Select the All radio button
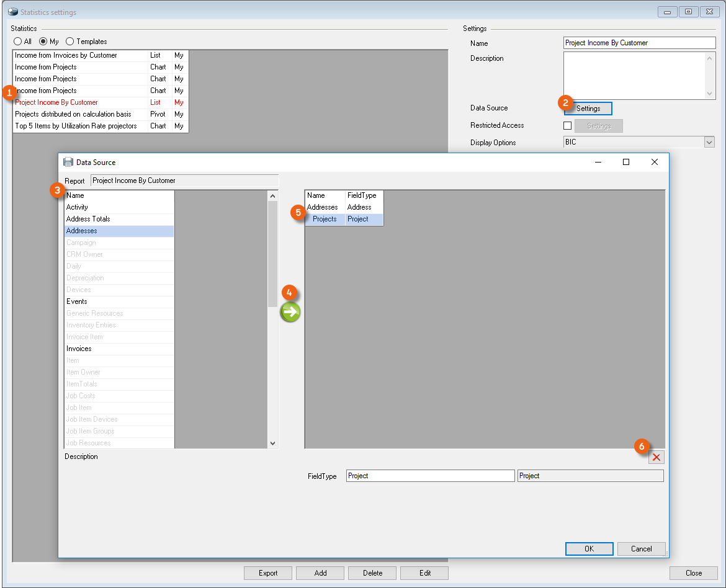This screenshot has height=588, width=726. tap(18, 42)
